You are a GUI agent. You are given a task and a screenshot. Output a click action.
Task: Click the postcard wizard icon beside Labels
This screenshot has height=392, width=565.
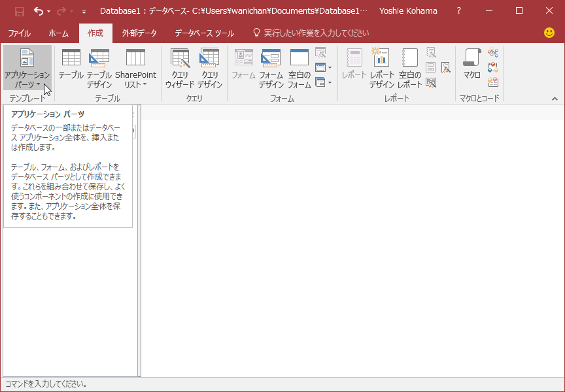coord(446,67)
